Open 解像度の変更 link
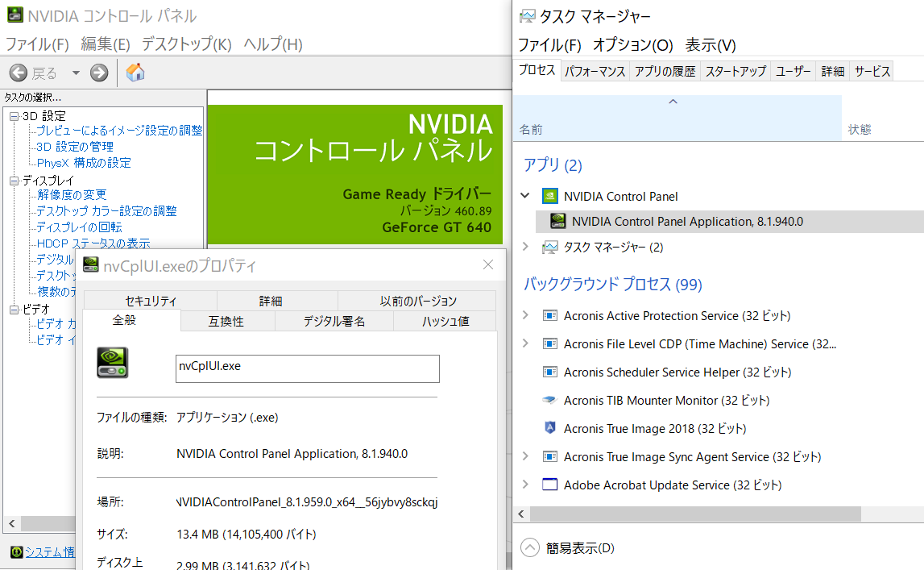Screen dimensions: 924x570 click(x=72, y=194)
